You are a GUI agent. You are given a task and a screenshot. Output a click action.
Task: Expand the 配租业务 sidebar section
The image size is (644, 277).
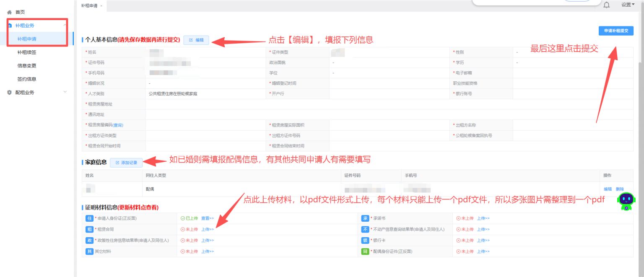[x=65, y=92]
